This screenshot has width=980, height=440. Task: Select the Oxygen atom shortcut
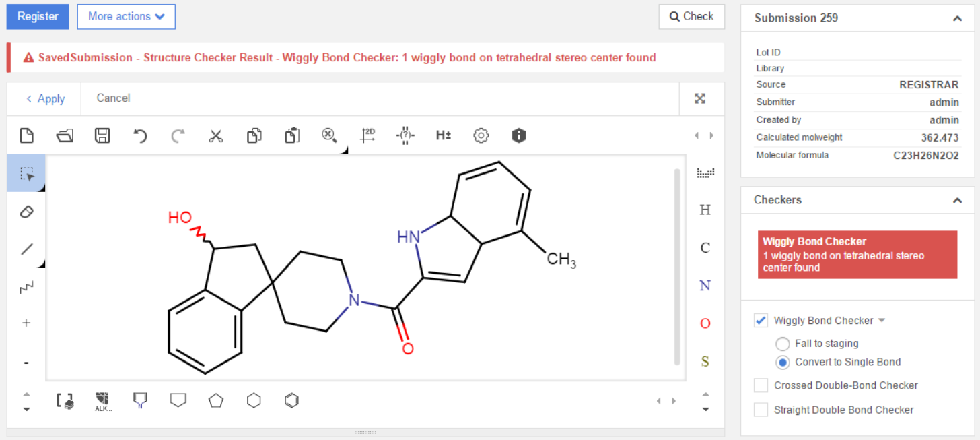coord(705,323)
